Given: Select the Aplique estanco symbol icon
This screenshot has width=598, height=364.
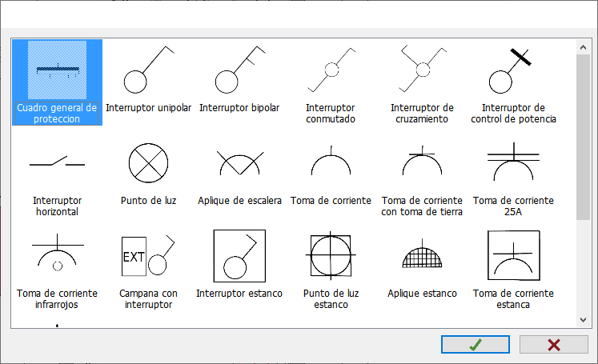Looking at the screenshot, I should (422, 253).
